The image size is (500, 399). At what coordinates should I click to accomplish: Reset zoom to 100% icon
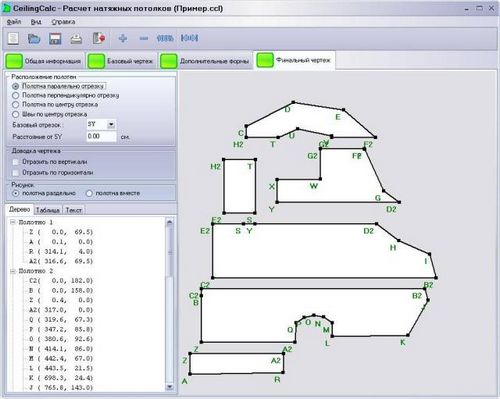(165, 38)
